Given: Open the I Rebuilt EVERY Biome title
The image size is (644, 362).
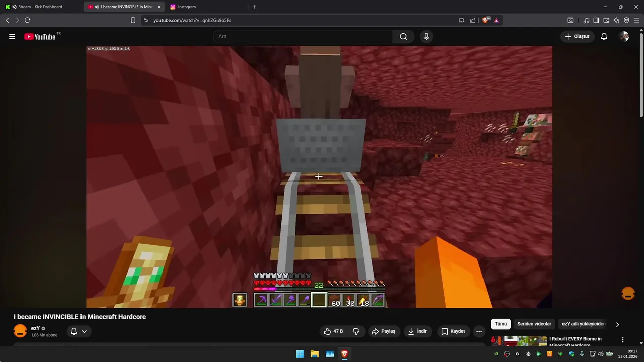Looking at the screenshot, I should click(576, 341).
